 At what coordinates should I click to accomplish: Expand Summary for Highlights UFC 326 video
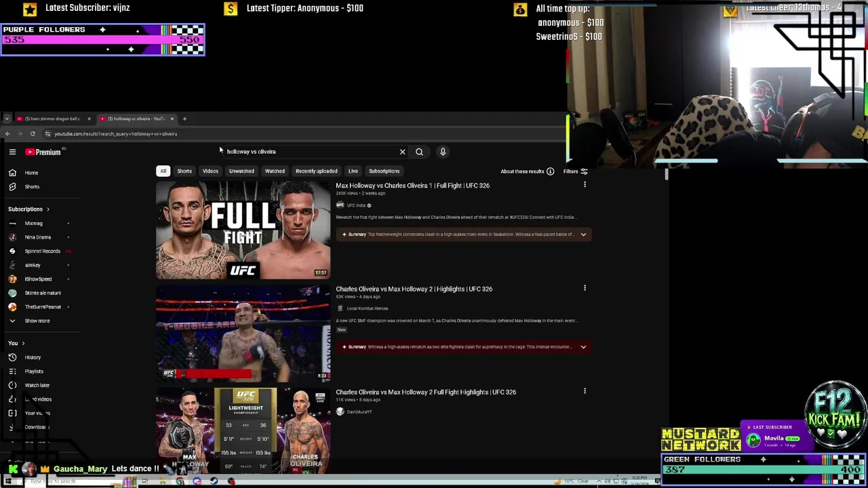[x=583, y=347]
